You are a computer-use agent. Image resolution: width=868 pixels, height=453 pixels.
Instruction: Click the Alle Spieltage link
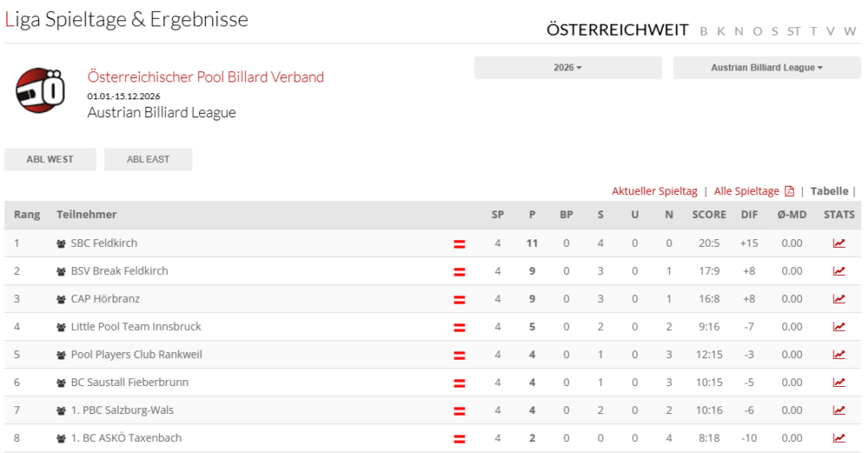click(x=746, y=192)
